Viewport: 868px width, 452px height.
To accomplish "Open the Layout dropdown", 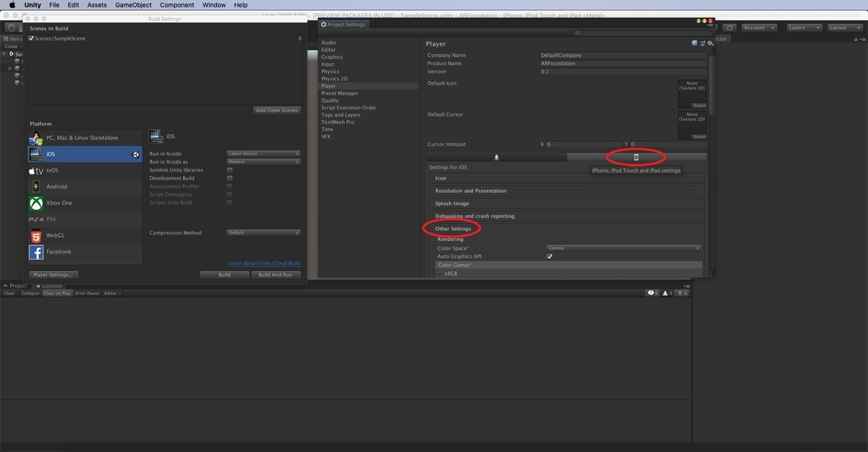I will [x=845, y=27].
